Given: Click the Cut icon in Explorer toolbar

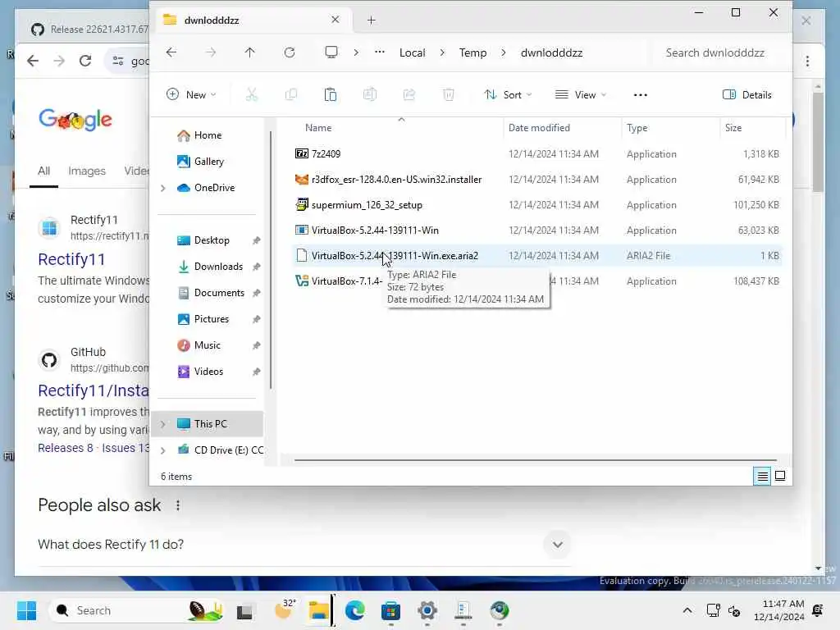Looking at the screenshot, I should click(x=251, y=95).
